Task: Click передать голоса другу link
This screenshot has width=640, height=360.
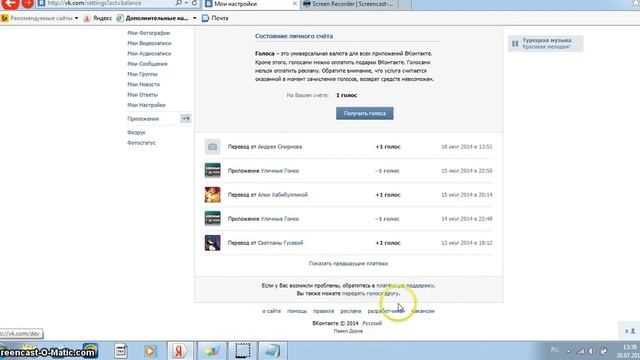Action: (x=370, y=293)
